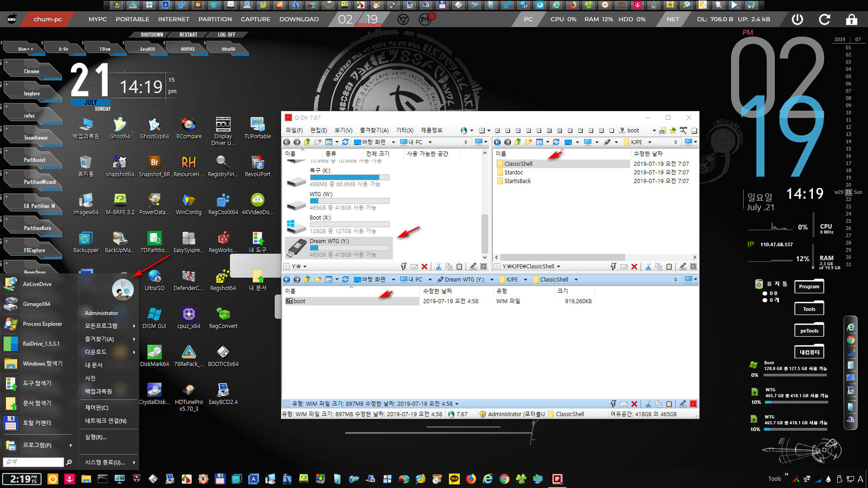
Task: Click the WTG (W:) drive usage bar
Action: (349, 201)
